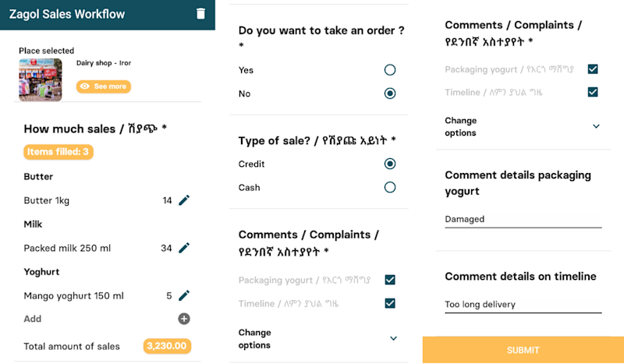This screenshot has height=364, width=624.
Task: Click the packaging yogurt comment field
Action: [523, 219]
